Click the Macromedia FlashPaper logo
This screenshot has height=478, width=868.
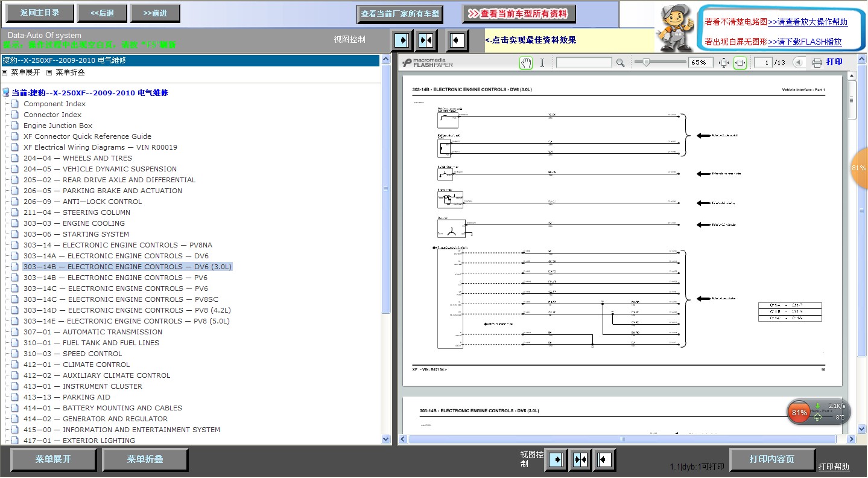[428, 63]
